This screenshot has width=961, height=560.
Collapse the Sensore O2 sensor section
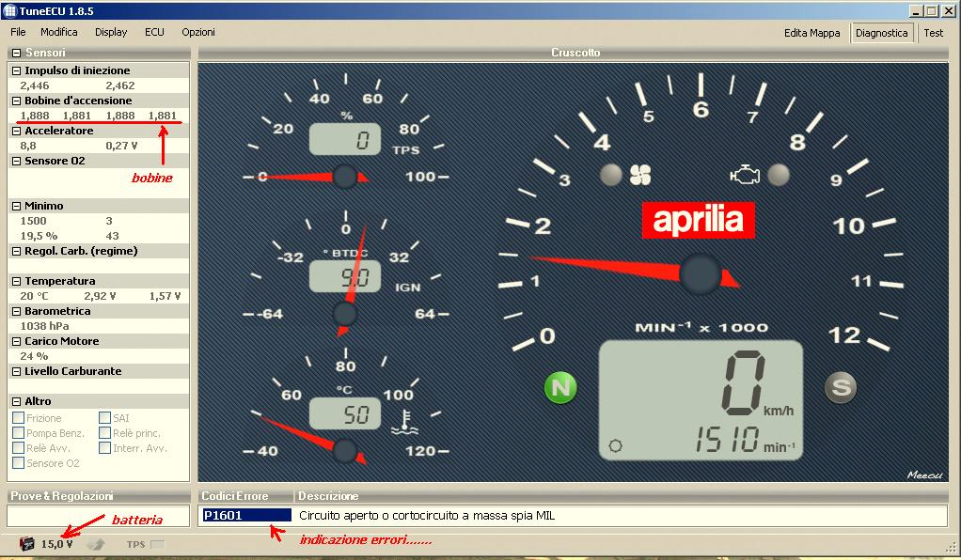pos(17,161)
